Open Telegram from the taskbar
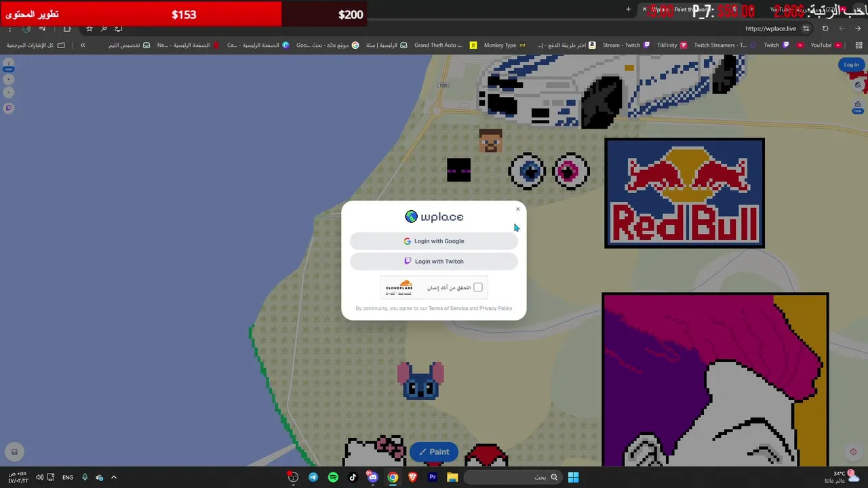Viewport: 868px width, 488px height. (x=313, y=477)
